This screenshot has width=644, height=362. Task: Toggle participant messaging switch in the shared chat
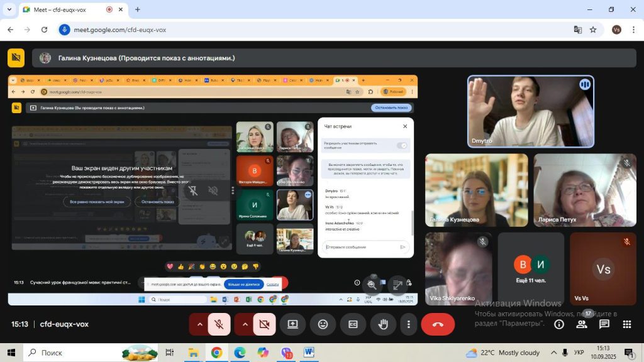[x=402, y=145]
